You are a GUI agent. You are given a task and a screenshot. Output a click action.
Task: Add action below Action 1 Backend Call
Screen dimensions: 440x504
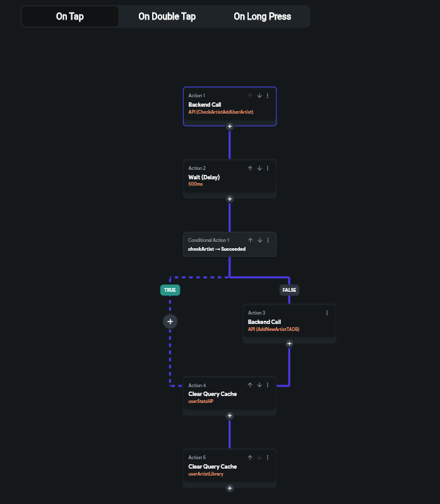click(x=230, y=126)
